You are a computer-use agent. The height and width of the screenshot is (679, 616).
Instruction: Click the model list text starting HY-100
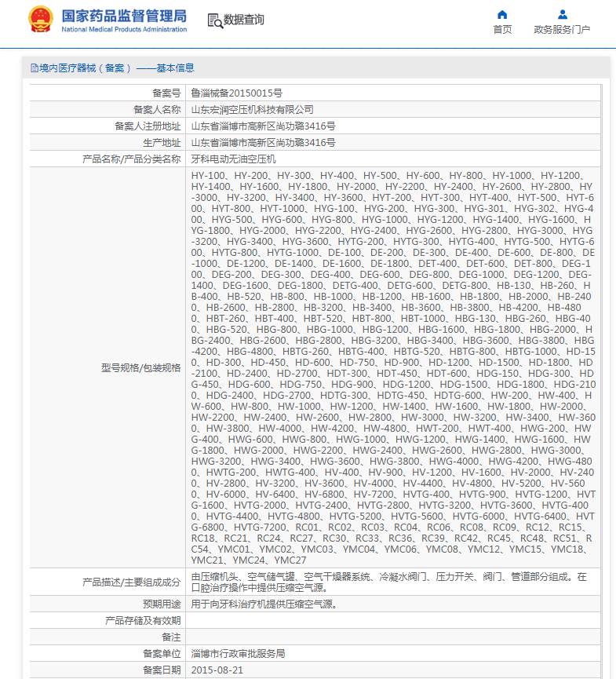(393, 367)
